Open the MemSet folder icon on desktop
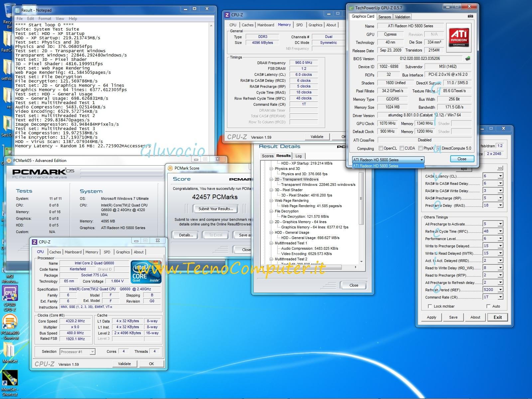Screen dimensions: 532x399 click(10, 352)
